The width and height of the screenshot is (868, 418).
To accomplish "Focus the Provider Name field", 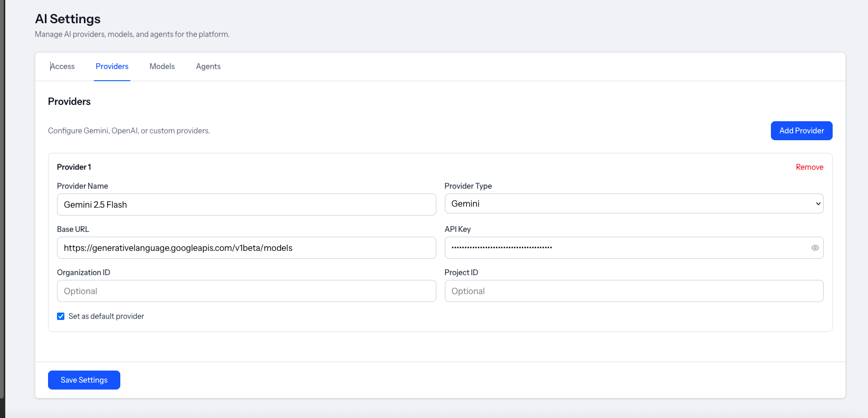I will click(x=246, y=205).
